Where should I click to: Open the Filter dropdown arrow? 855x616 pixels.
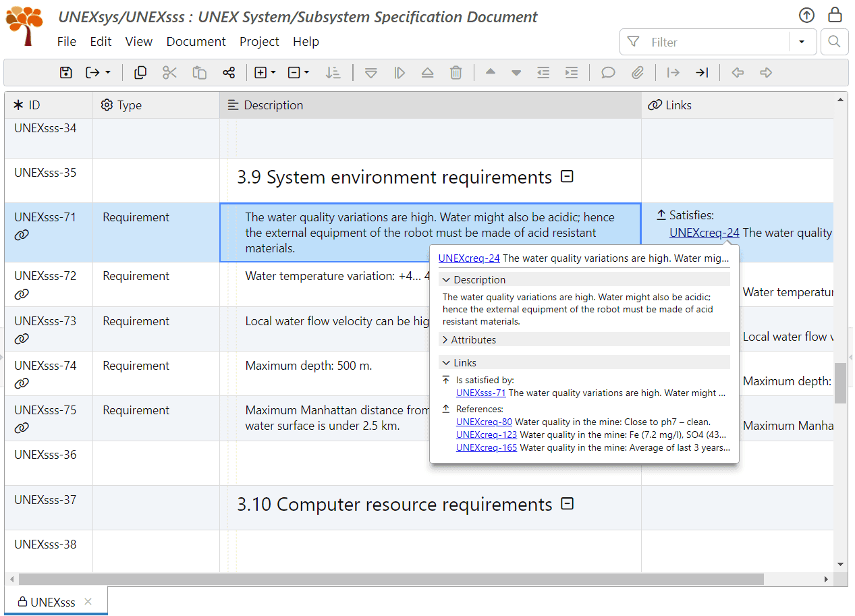click(802, 42)
